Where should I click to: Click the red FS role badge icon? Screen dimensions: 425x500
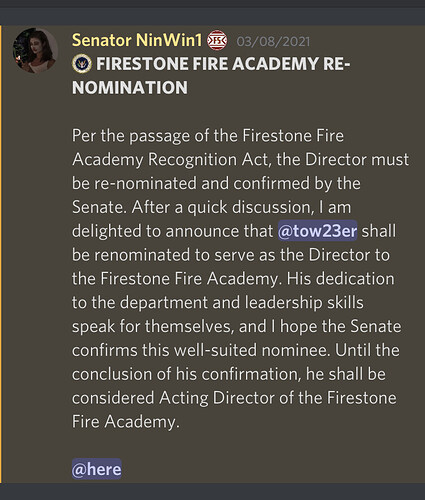coord(217,41)
